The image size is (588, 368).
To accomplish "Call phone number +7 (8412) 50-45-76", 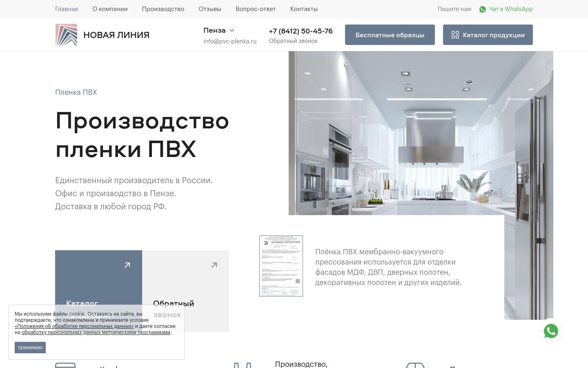I will click(301, 31).
